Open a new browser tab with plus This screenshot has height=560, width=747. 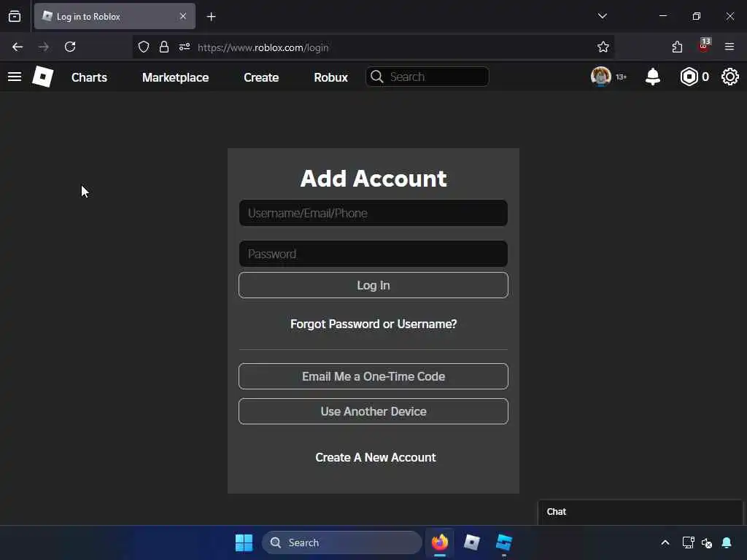211,17
